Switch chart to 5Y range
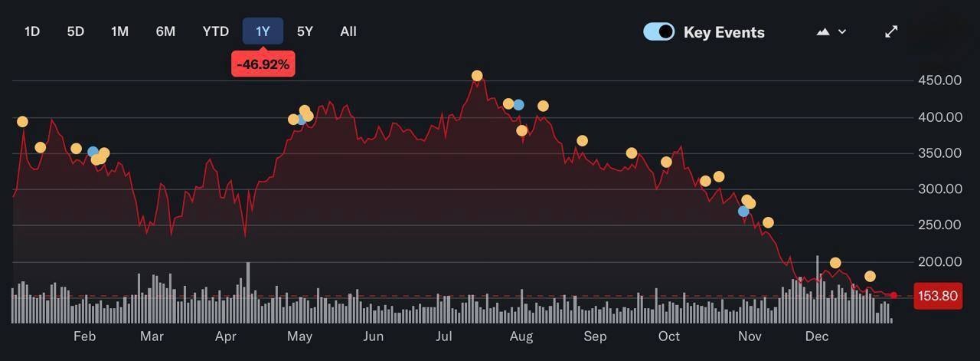The height and width of the screenshot is (361, 980). [305, 31]
